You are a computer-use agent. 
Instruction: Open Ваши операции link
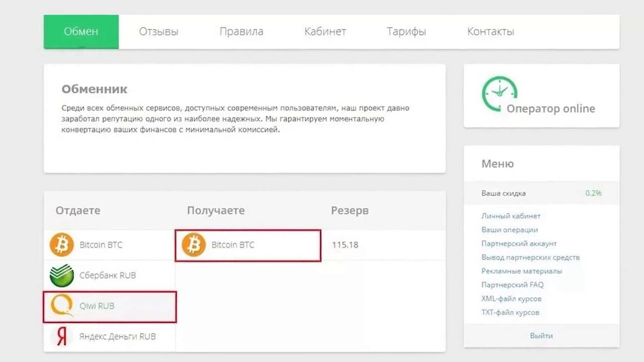coord(510,230)
